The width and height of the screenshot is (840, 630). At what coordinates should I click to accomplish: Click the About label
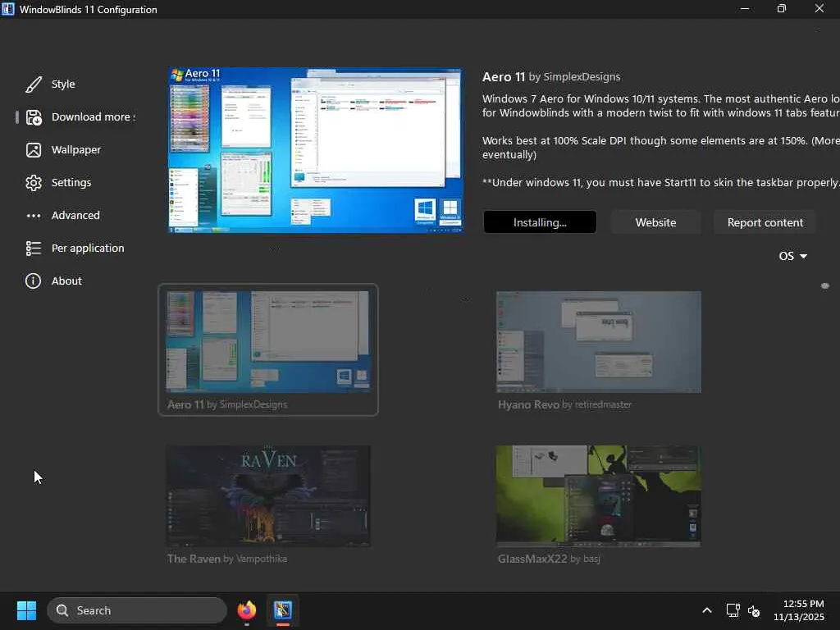coord(66,281)
